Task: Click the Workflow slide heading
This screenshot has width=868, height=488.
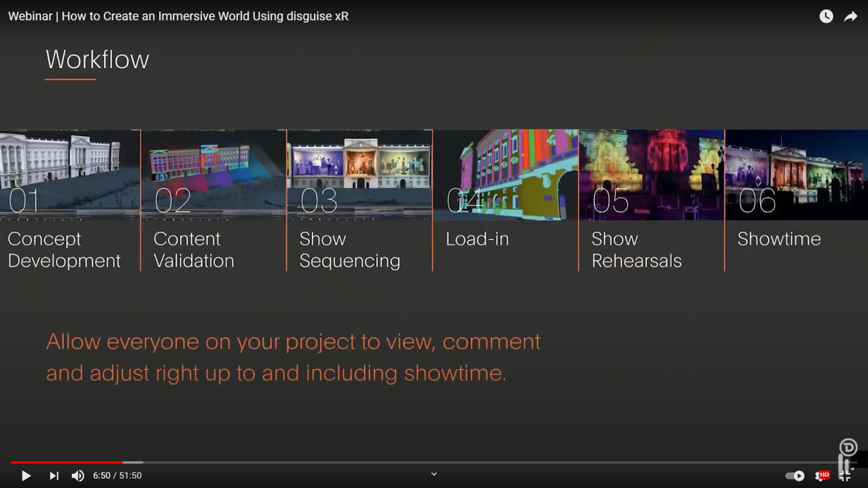Action: [x=97, y=60]
